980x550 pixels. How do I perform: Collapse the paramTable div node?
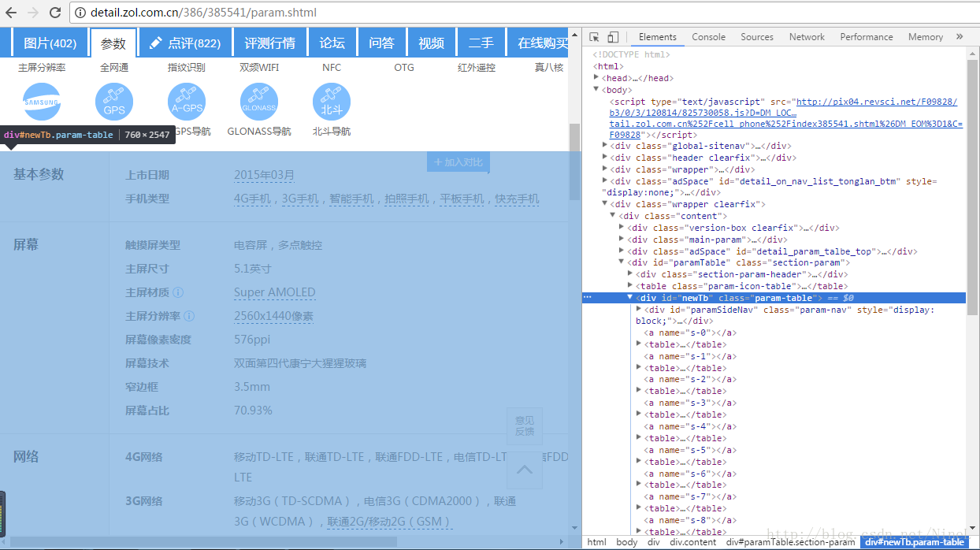click(622, 262)
